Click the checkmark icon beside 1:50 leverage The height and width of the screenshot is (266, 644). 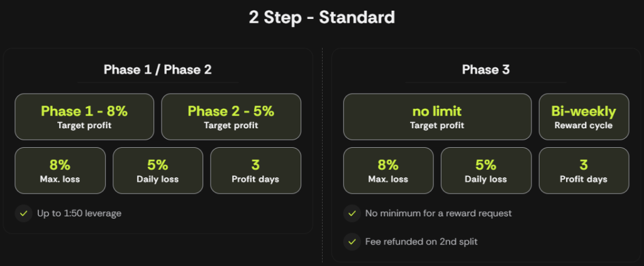point(23,213)
